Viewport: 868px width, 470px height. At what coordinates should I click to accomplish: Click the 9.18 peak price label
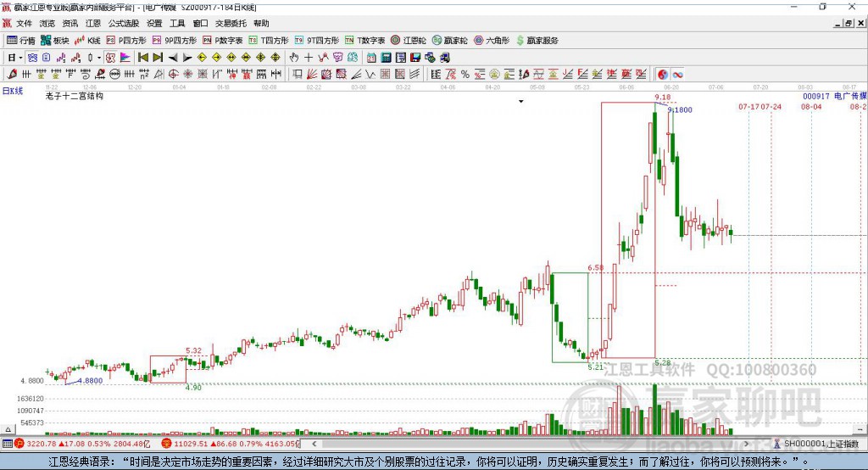(663, 97)
